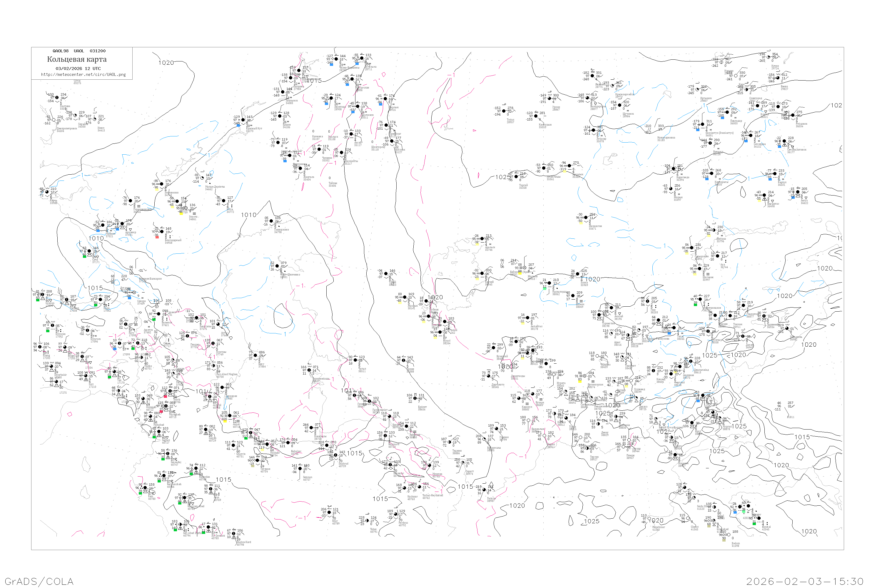This screenshot has height=588, width=882.
Task: Select the Красный Кут station circle
Action: pos(243,120)
